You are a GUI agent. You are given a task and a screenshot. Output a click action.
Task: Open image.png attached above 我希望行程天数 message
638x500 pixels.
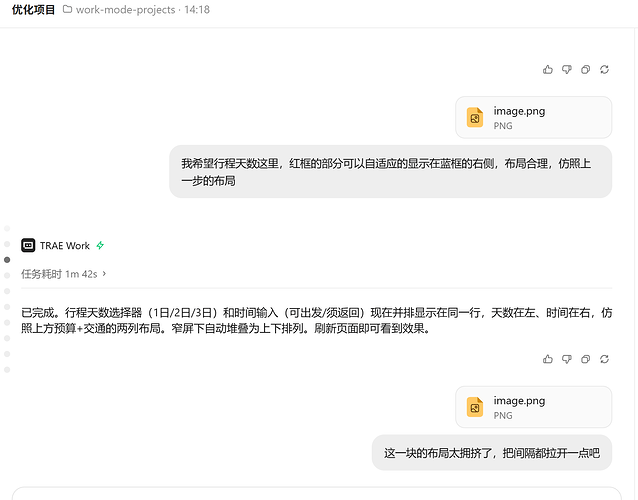point(533,118)
